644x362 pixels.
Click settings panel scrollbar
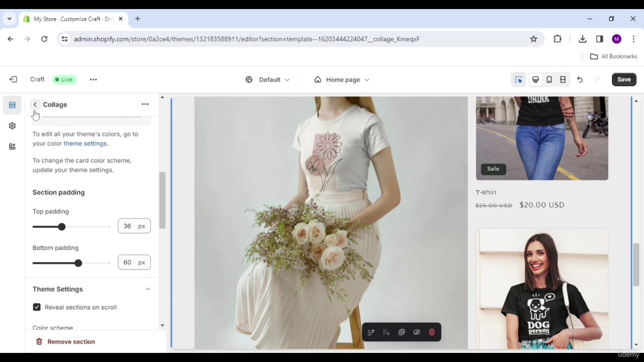162,200
